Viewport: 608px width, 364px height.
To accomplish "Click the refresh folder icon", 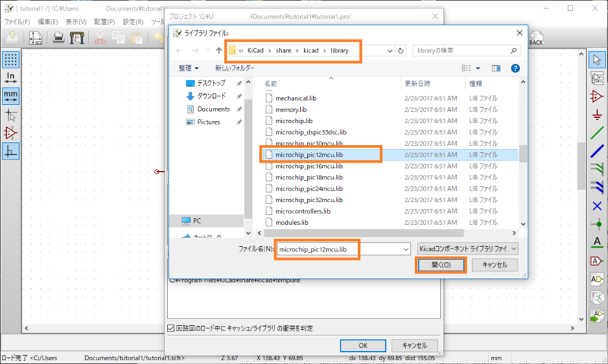I will 401,51.
